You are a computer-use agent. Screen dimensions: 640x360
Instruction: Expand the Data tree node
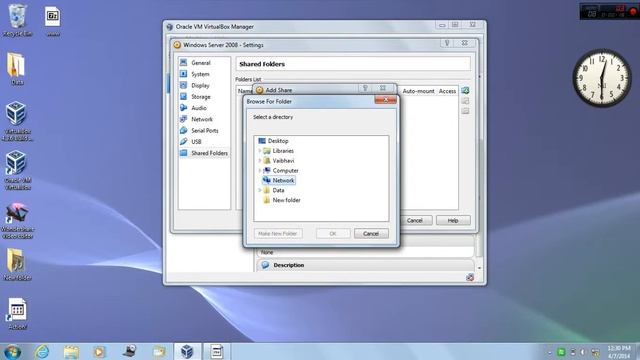coord(260,190)
